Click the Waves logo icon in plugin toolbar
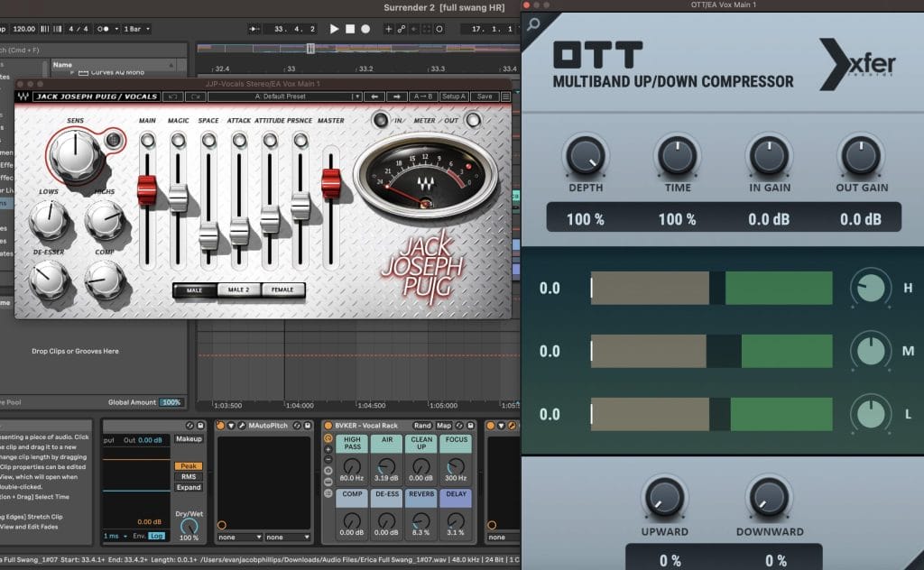The height and width of the screenshot is (570, 924). 23,97
